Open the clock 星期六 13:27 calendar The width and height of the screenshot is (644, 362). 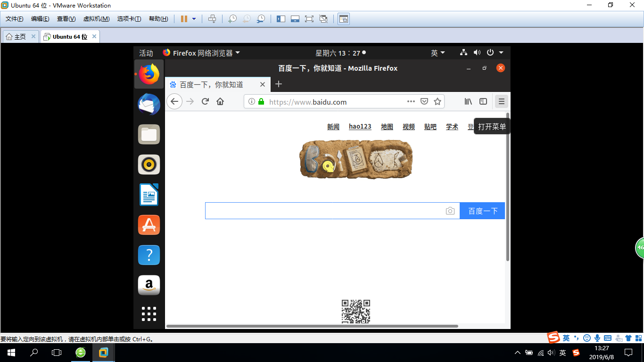(x=340, y=53)
